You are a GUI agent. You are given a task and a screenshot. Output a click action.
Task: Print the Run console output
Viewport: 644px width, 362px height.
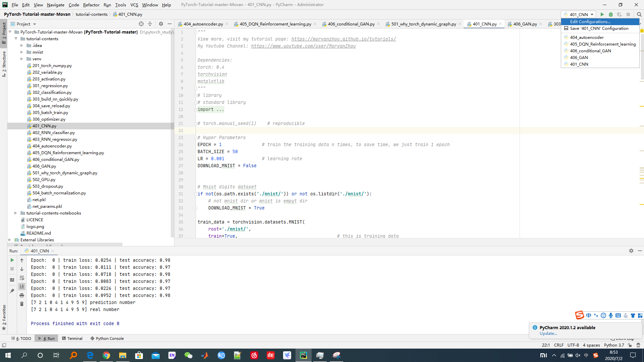(22, 295)
